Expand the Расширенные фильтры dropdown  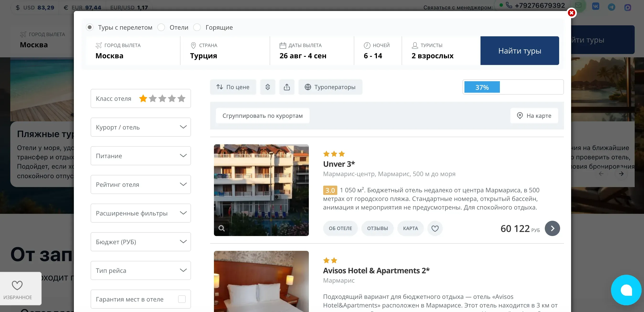(141, 213)
